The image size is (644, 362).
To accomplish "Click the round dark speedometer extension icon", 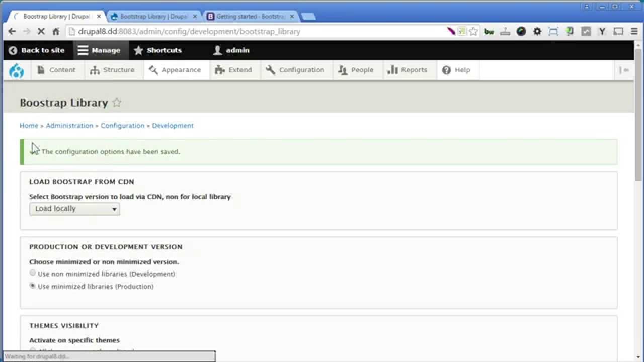I will tap(521, 31).
